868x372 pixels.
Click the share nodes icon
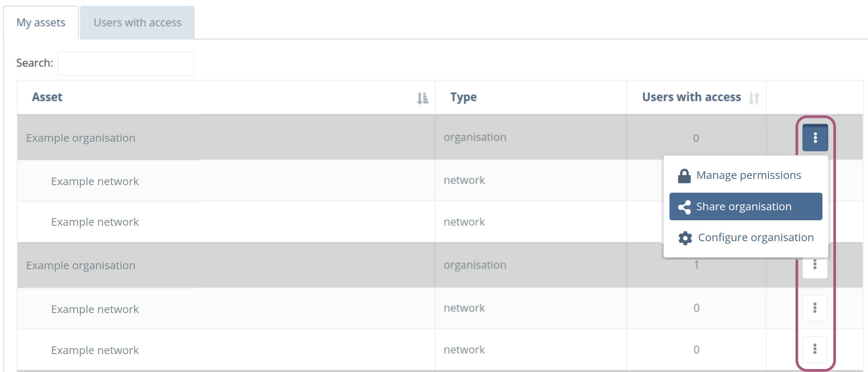point(684,207)
